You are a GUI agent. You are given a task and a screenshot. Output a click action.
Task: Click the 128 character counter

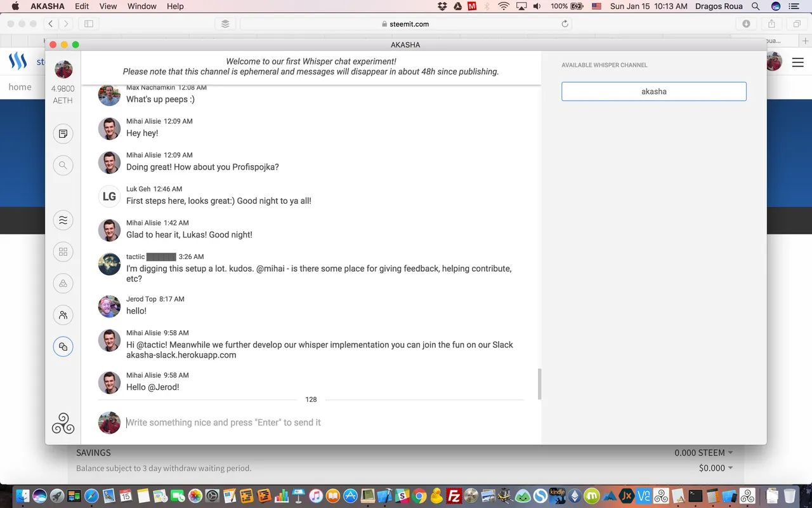click(x=311, y=399)
